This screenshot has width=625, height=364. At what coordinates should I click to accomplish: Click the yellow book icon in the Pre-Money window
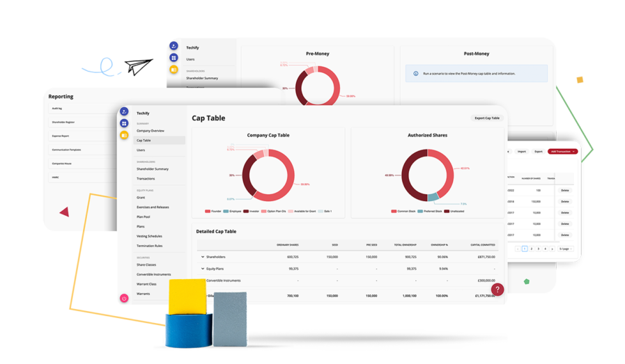coord(173,70)
